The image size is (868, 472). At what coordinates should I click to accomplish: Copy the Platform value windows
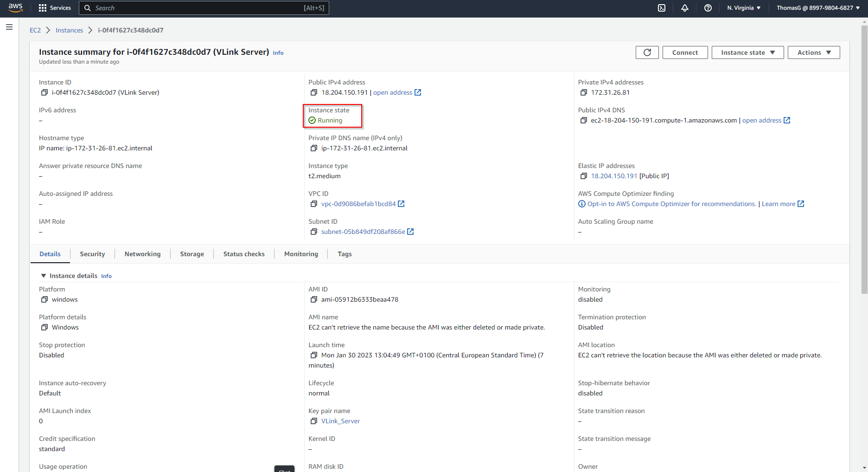pyautogui.click(x=45, y=299)
